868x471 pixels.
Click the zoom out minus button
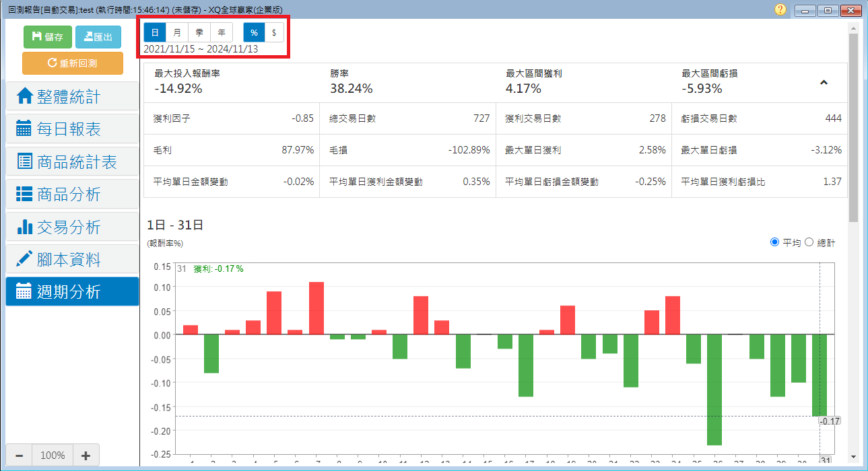click(x=19, y=456)
